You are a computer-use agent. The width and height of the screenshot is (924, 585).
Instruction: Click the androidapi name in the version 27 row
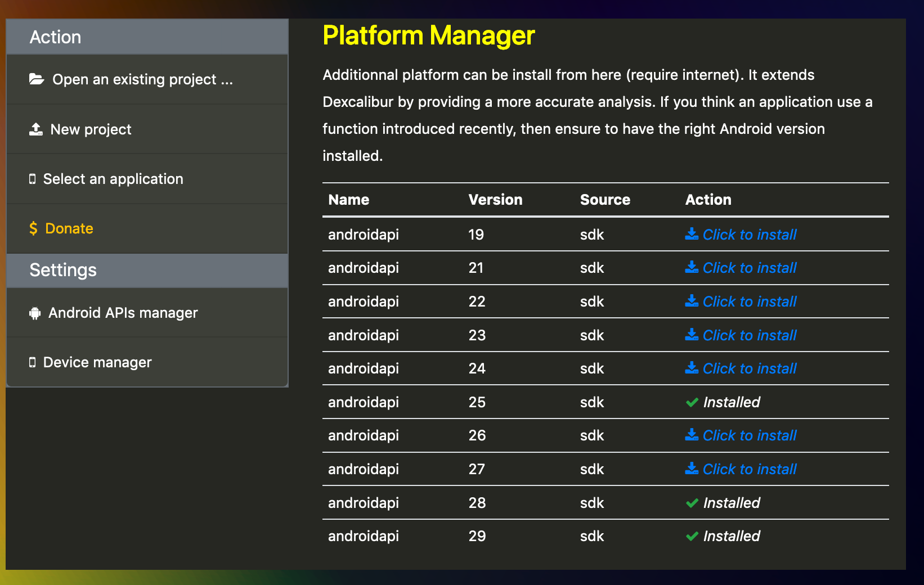click(x=364, y=470)
